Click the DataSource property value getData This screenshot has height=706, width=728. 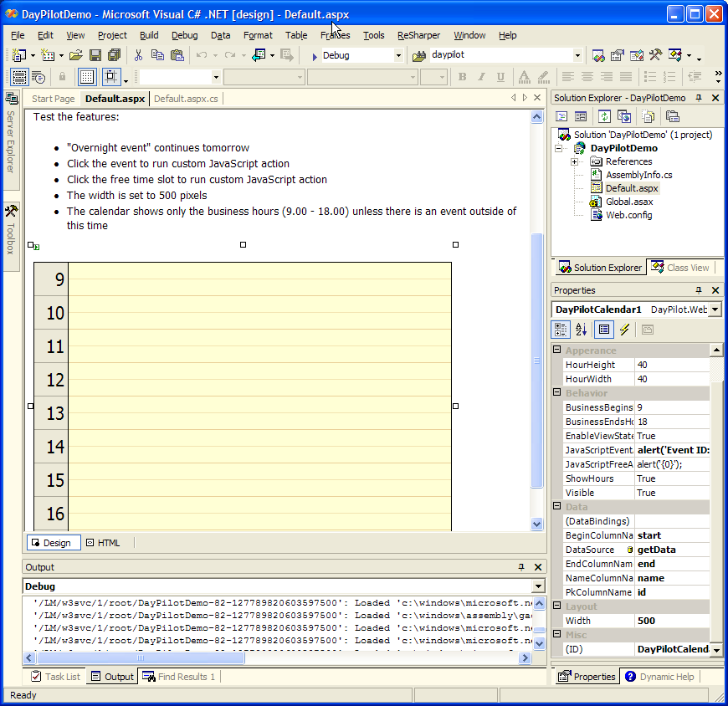tap(672, 550)
